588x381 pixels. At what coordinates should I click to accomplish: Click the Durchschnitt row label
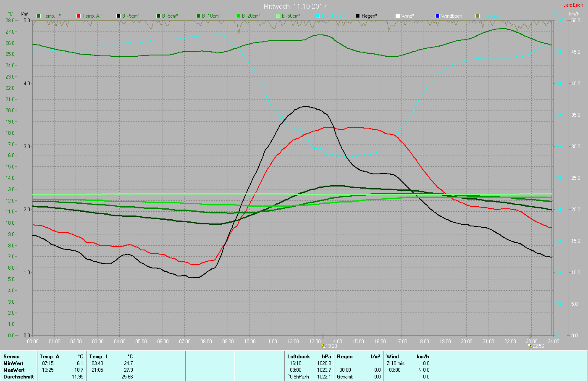[18, 377]
